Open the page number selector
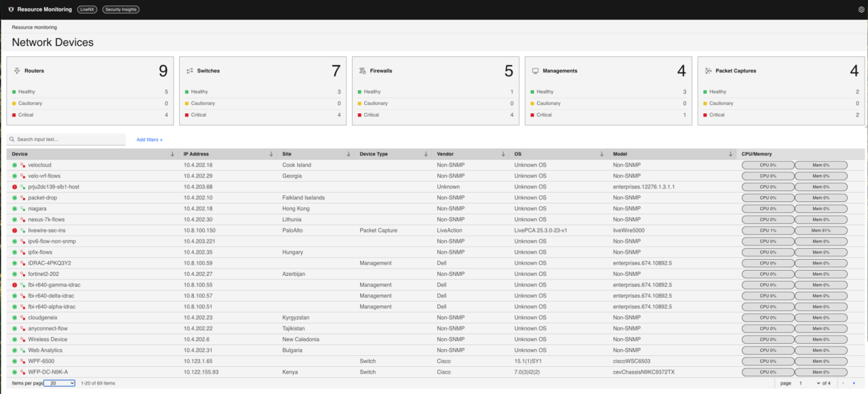The image size is (868, 394). tap(806, 383)
